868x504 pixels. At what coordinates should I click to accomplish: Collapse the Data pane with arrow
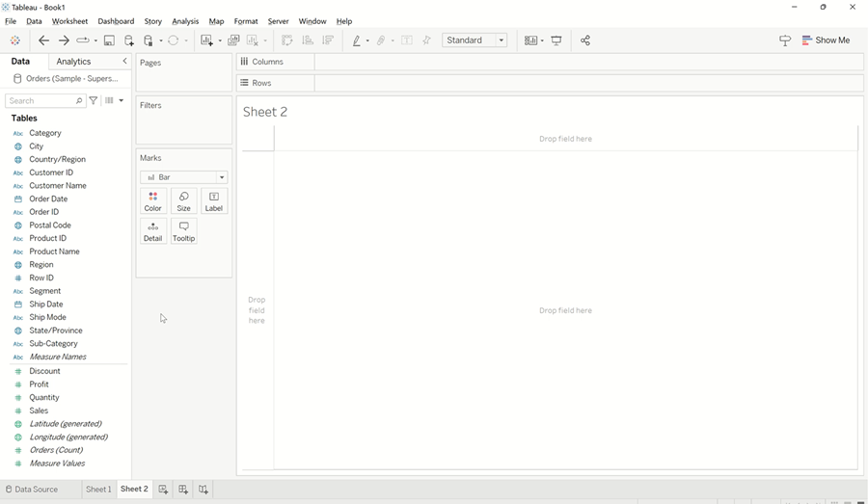124,62
